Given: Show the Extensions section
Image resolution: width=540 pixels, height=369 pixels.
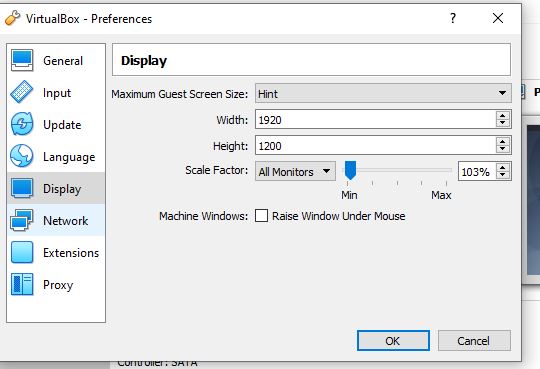Looking at the screenshot, I should (56, 252).
